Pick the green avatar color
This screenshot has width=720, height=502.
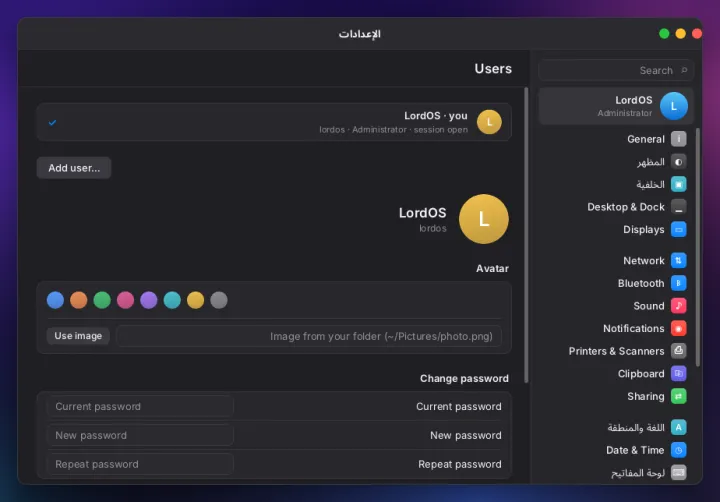[102, 300]
